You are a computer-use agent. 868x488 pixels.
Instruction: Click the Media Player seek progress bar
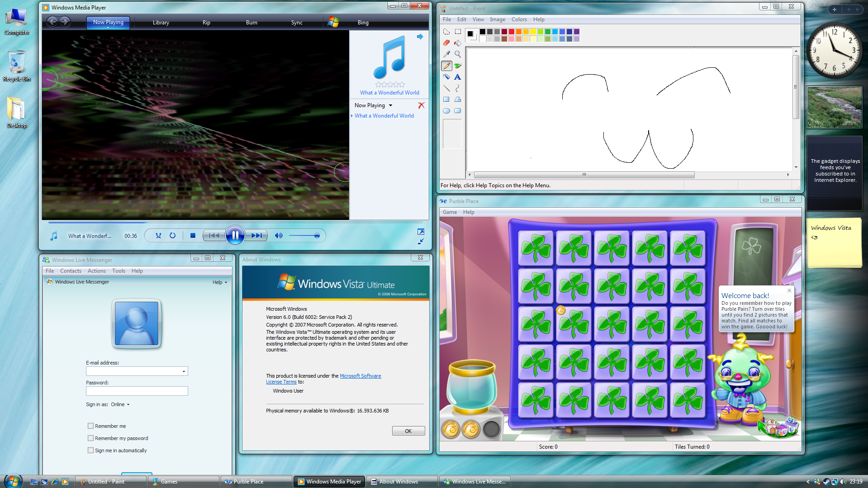pyautogui.click(x=235, y=223)
